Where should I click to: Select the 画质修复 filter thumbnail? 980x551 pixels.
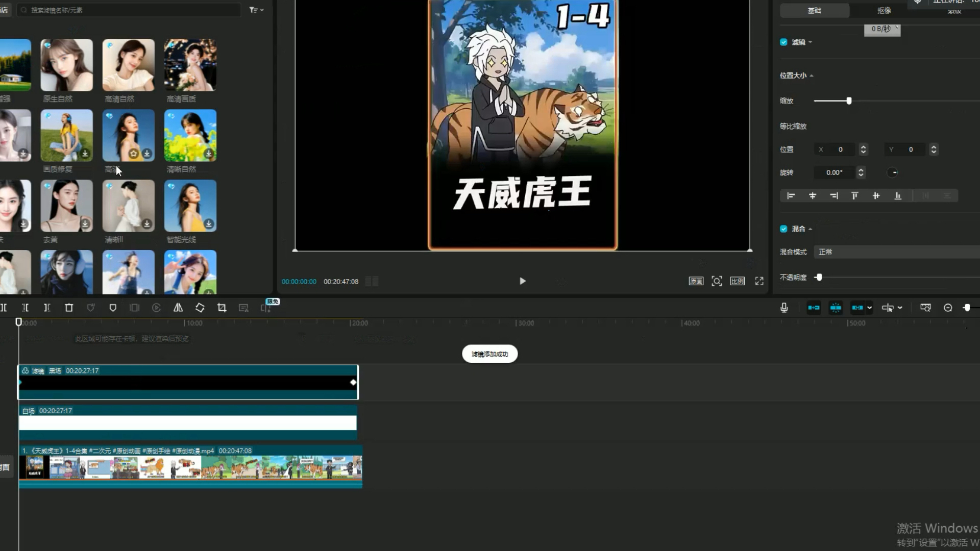pyautogui.click(x=67, y=136)
